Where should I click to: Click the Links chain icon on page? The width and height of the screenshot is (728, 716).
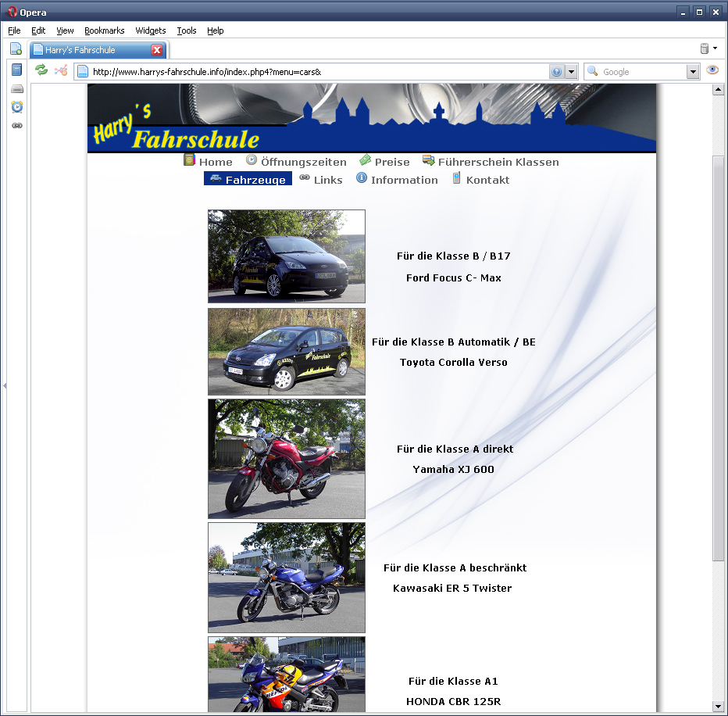pos(305,177)
